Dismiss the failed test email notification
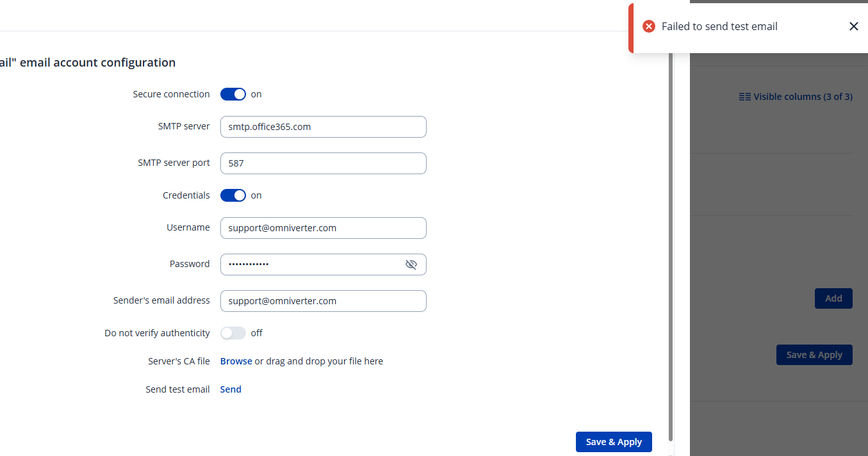The height and width of the screenshot is (456, 868). point(853,26)
